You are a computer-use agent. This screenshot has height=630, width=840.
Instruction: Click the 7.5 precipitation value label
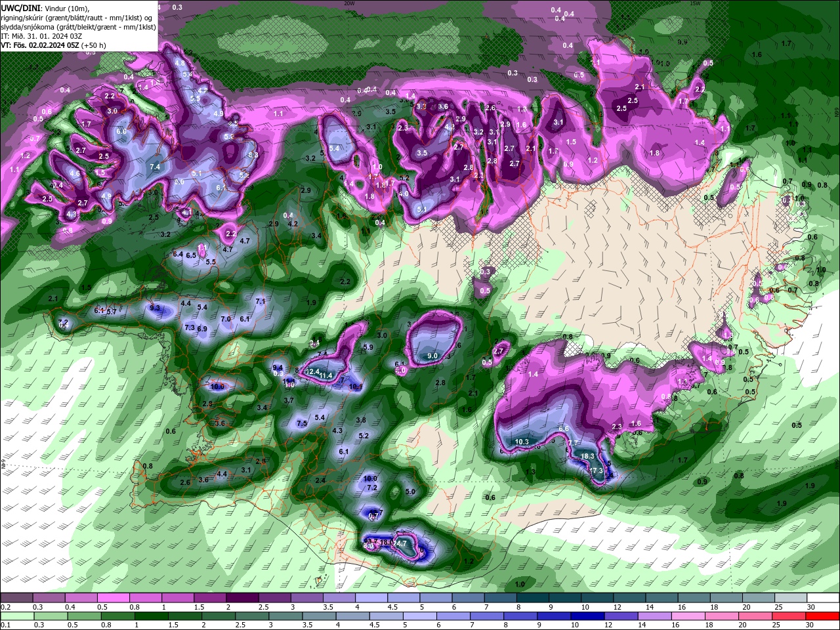302,423
